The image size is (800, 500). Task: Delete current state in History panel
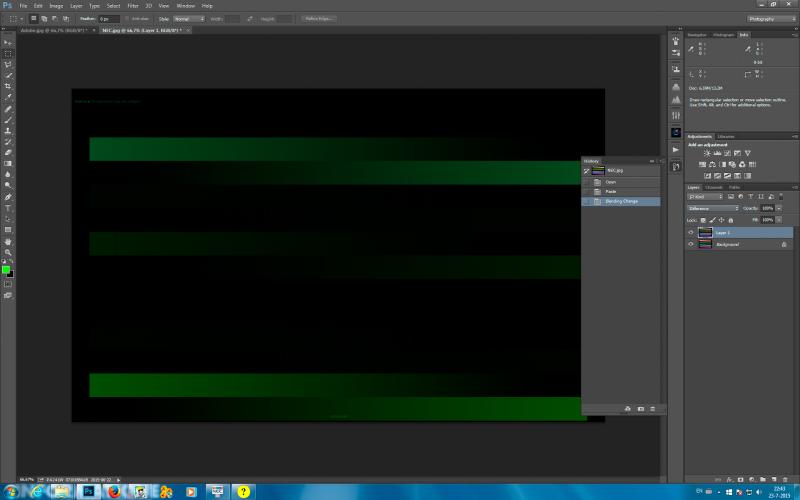653,409
